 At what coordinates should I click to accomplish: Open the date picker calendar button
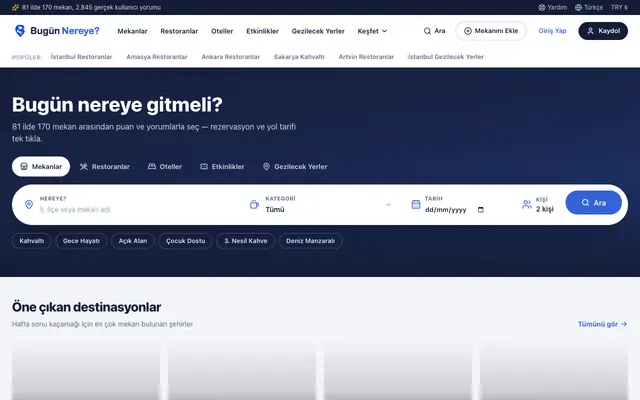tap(481, 210)
